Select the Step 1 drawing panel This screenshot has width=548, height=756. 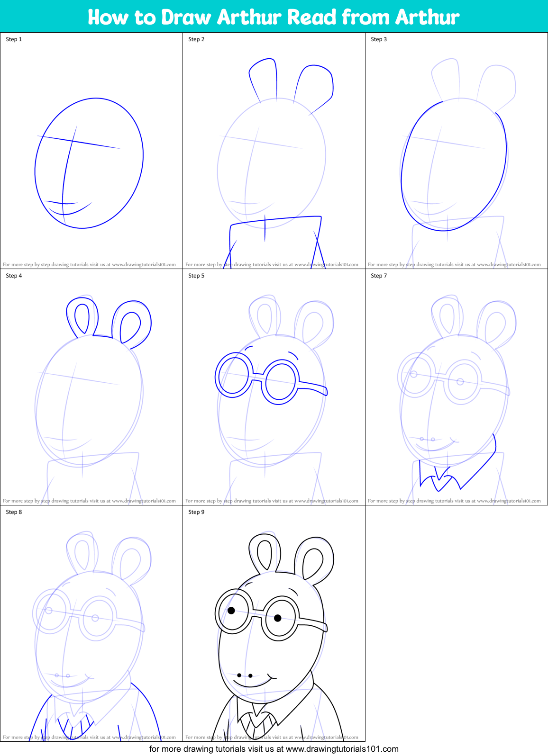click(x=91, y=151)
